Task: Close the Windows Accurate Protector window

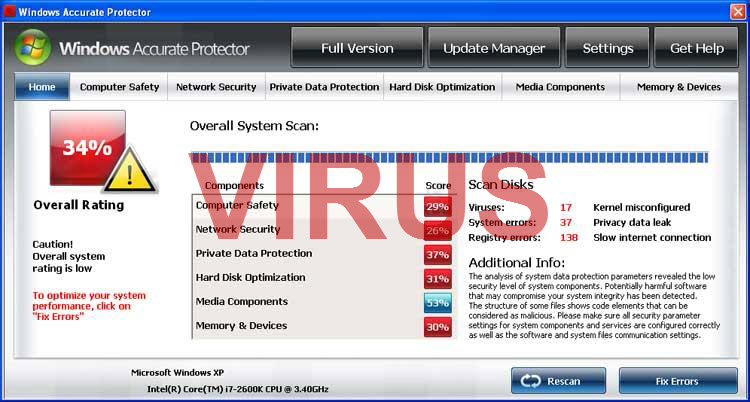Action: 738,11
